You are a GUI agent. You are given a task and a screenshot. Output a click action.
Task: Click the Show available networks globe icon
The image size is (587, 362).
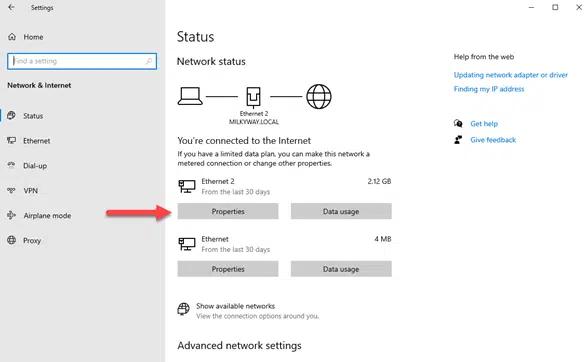(x=183, y=309)
